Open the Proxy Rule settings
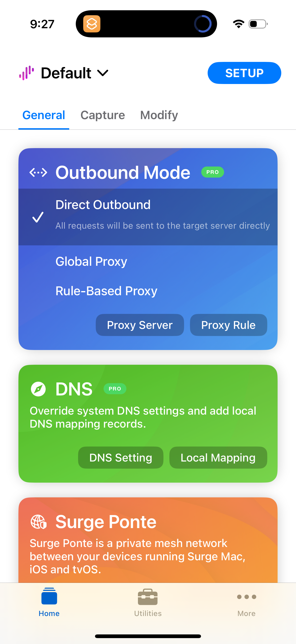296x644 pixels. (x=228, y=325)
